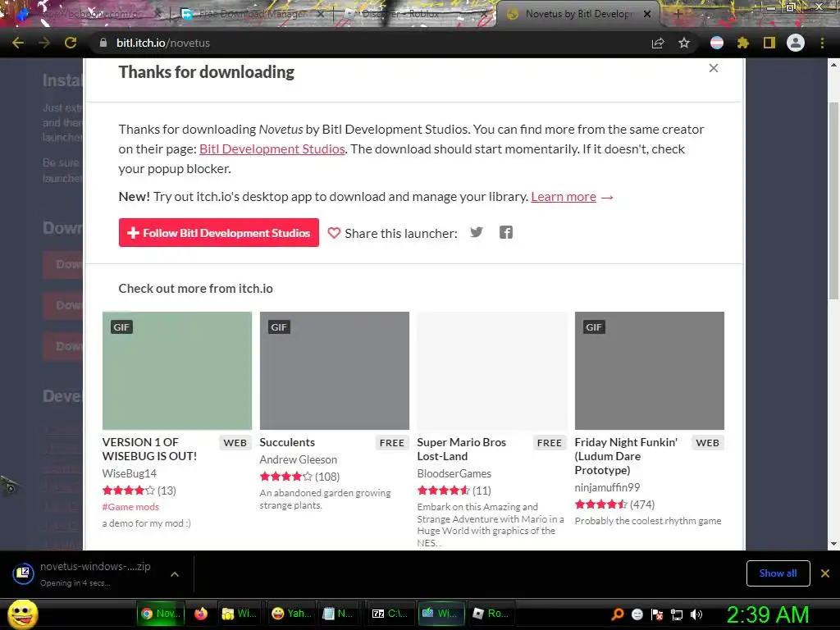Viewport: 840px width, 630px height.
Task: Click Show all downloads
Action: coord(778,573)
